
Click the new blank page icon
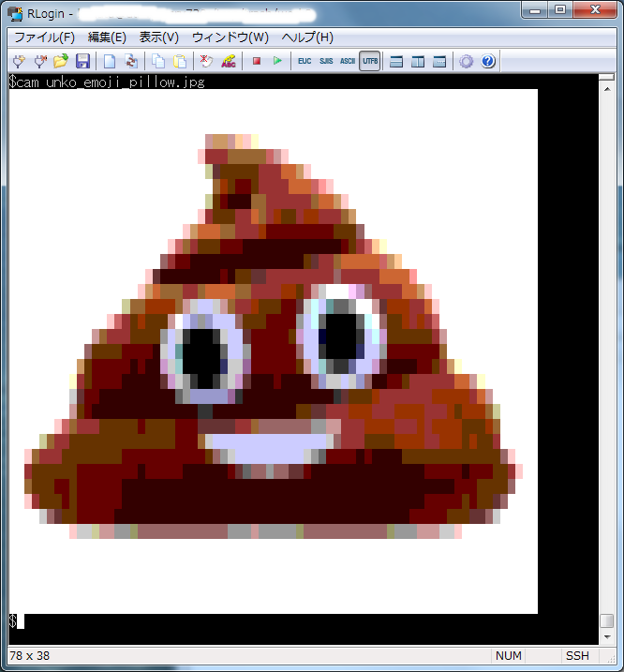tap(110, 61)
